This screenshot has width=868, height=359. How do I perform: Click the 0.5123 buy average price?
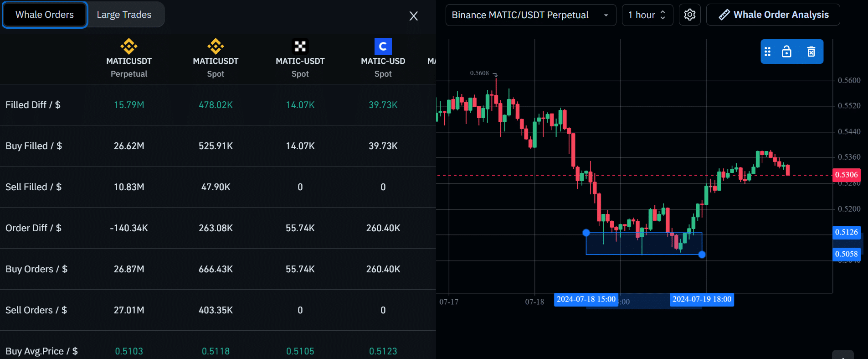(383, 351)
